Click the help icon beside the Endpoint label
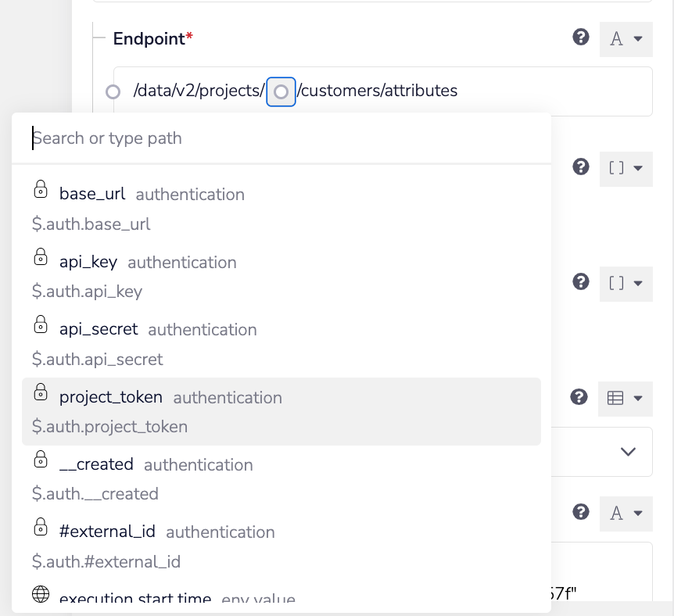 (x=580, y=37)
